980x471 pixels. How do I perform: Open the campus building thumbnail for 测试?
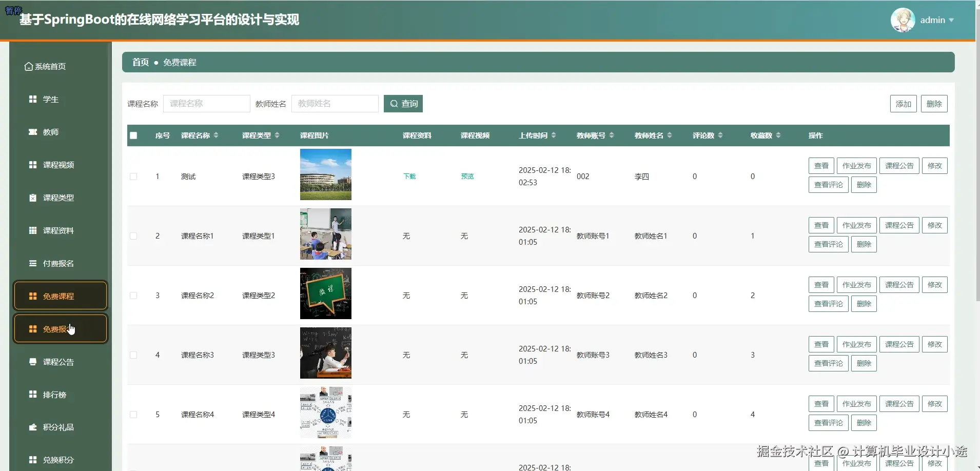click(x=326, y=174)
